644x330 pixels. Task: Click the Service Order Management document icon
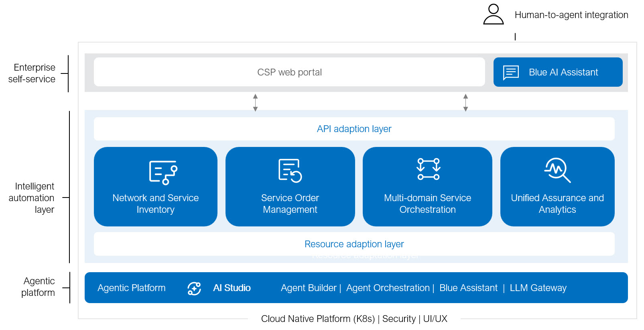[290, 171]
